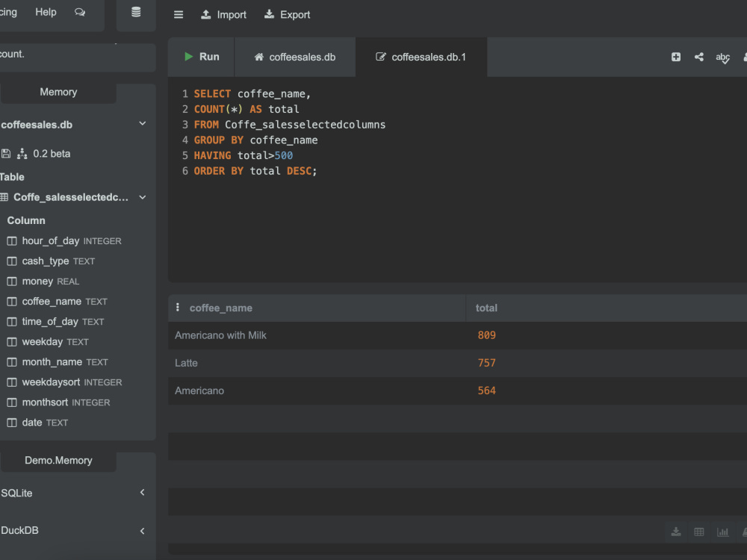
Task: Click the Latte result cell
Action: point(186,363)
